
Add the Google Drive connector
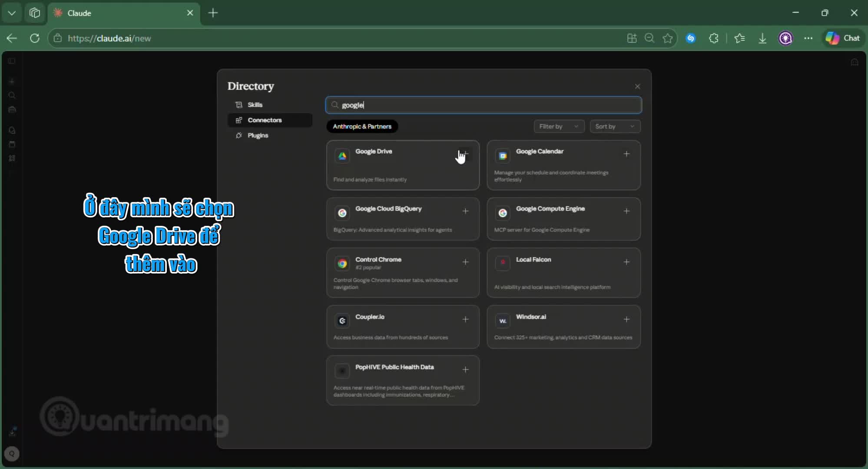(x=465, y=154)
